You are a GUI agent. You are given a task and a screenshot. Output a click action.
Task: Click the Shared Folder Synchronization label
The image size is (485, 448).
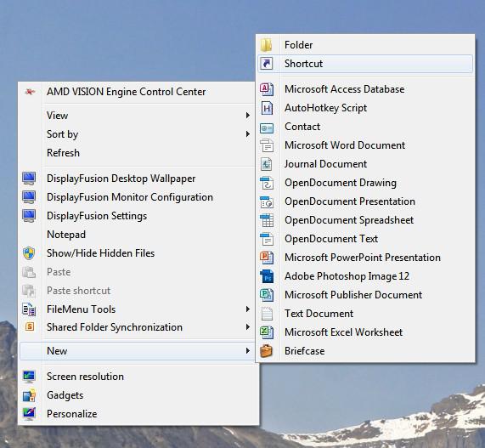coord(115,327)
